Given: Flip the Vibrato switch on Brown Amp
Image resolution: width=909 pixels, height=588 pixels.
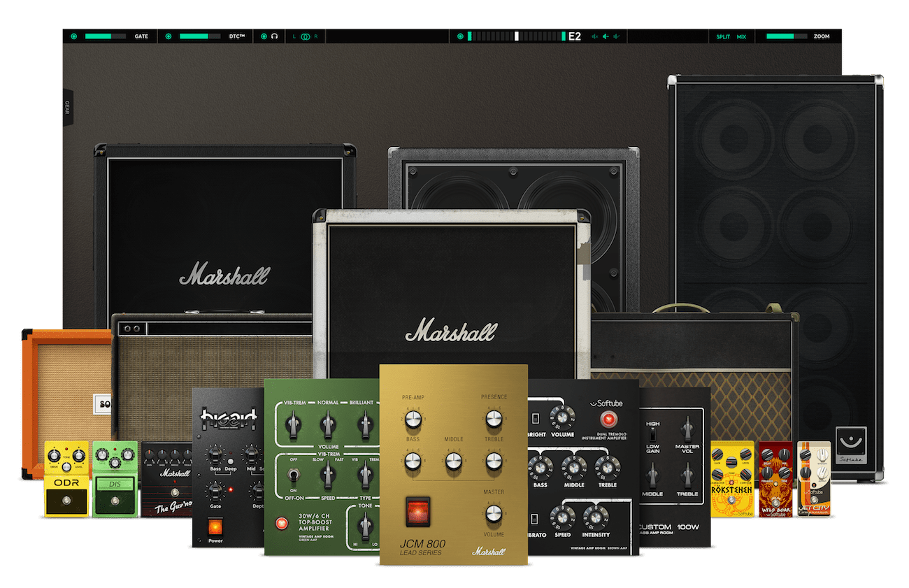Looking at the screenshot, I should pyautogui.click(x=536, y=518).
